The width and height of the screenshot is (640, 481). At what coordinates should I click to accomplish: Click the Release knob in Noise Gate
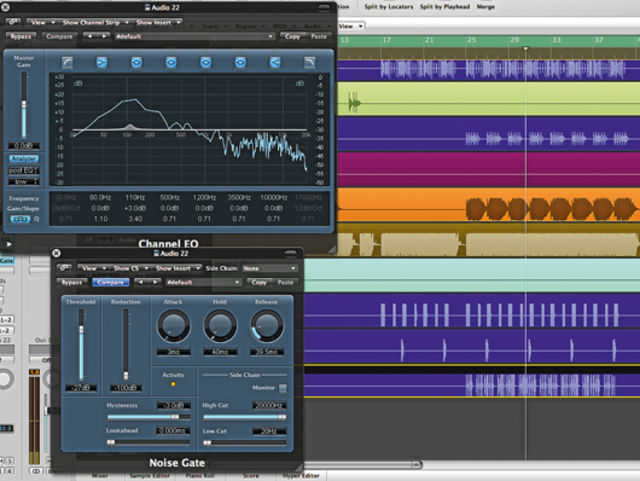point(267,326)
